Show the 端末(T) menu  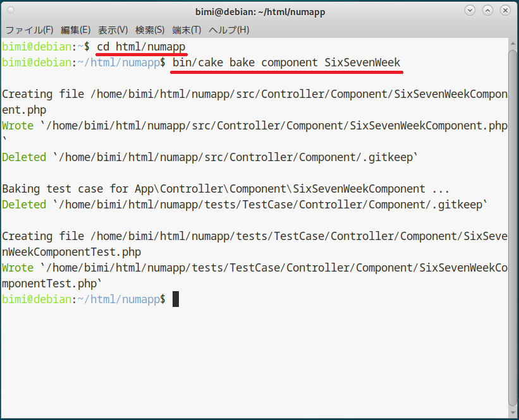click(x=186, y=30)
